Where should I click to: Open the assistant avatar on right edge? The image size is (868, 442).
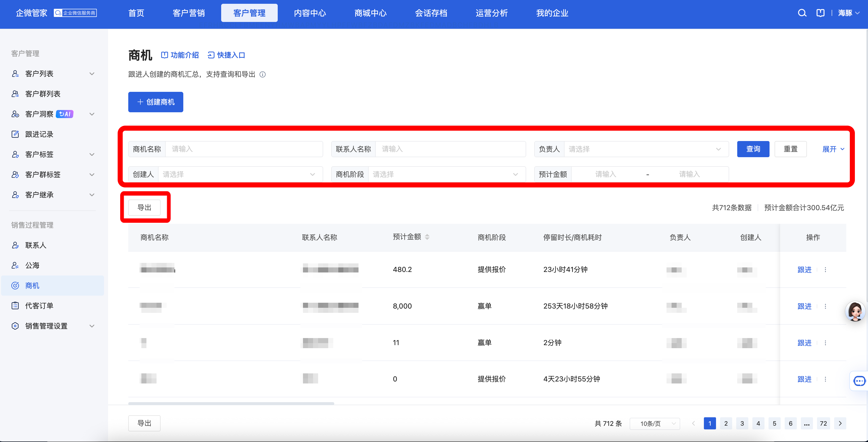pos(855,311)
